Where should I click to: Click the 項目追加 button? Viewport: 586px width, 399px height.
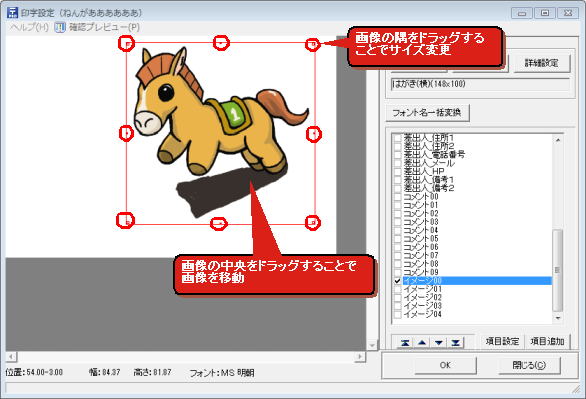[547, 341]
